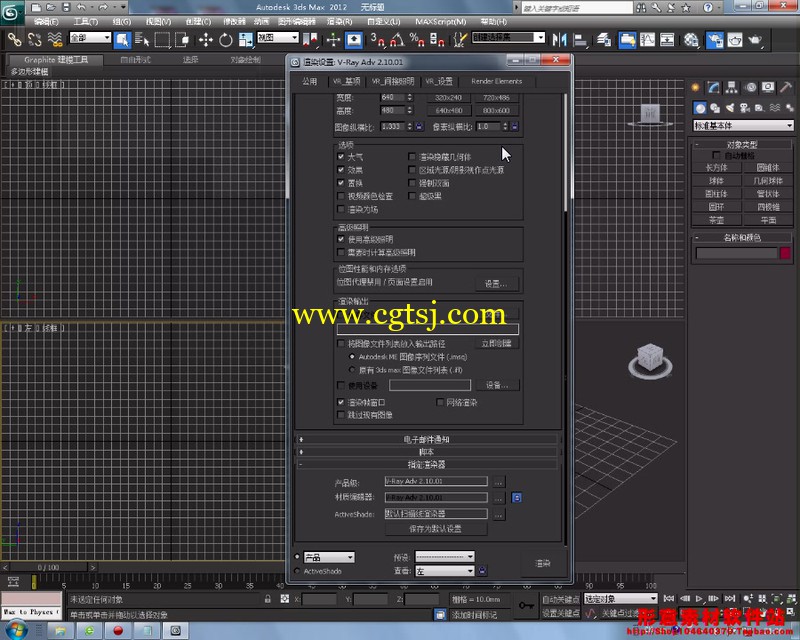The height and width of the screenshot is (640, 800).
Task: Click the 3D Snaps toggle icon
Action: pyautogui.click(x=378, y=39)
